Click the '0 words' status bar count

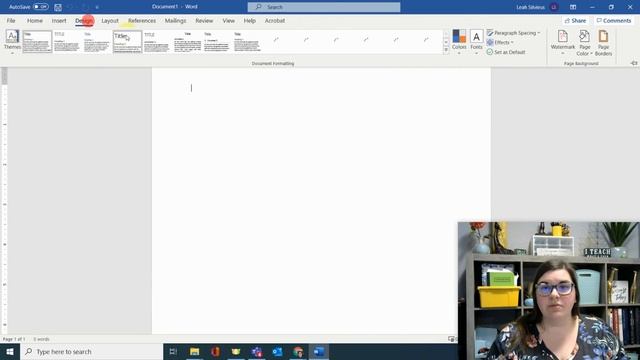coord(41,339)
